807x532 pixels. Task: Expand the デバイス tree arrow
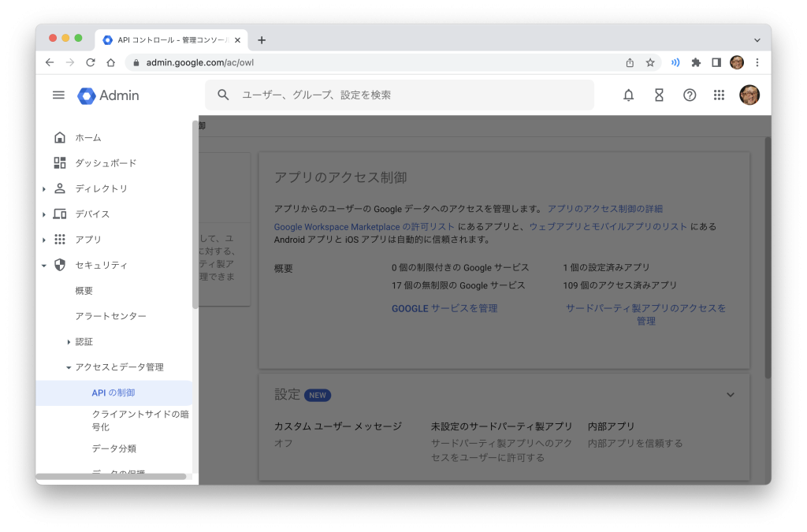click(x=44, y=214)
